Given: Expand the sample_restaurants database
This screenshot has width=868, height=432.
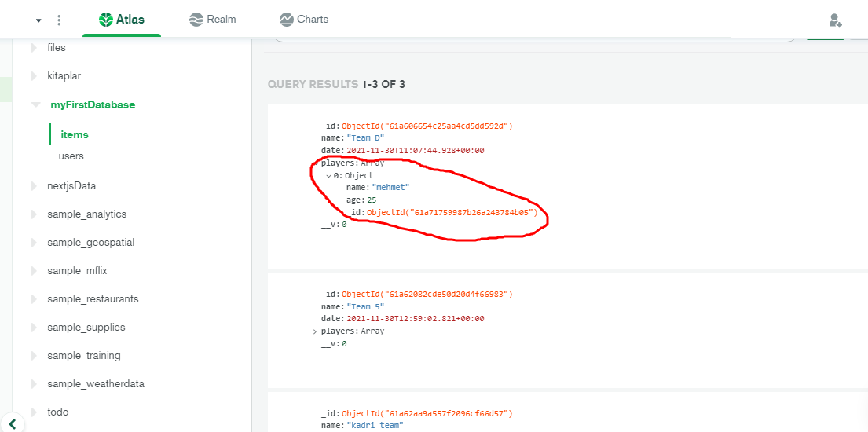Looking at the screenshot, I should (35, 299).
